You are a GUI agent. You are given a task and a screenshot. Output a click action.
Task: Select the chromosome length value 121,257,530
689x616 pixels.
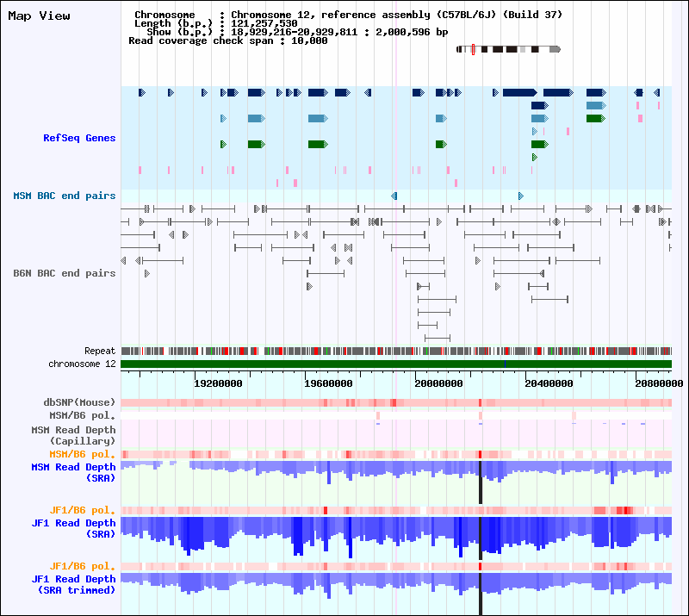click(264, 23)
